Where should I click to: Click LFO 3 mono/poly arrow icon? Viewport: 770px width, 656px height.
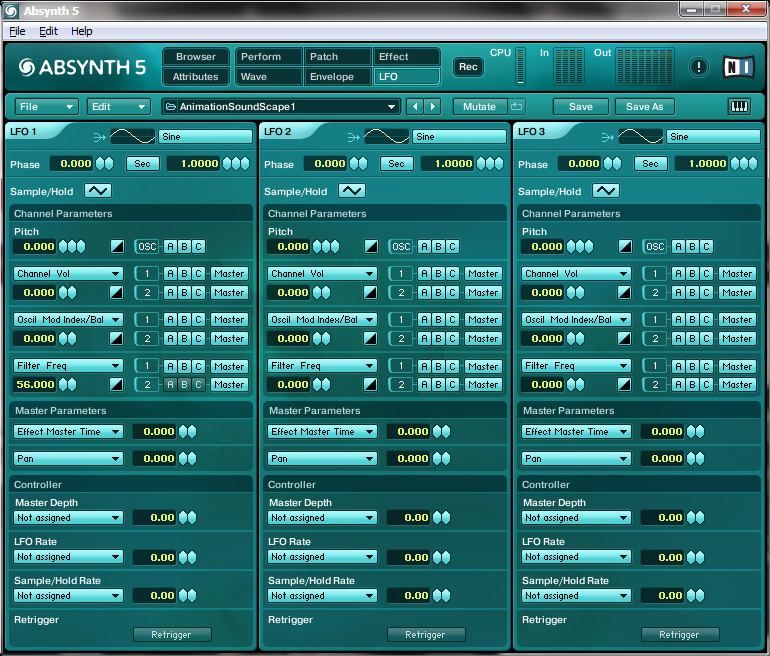607,137
